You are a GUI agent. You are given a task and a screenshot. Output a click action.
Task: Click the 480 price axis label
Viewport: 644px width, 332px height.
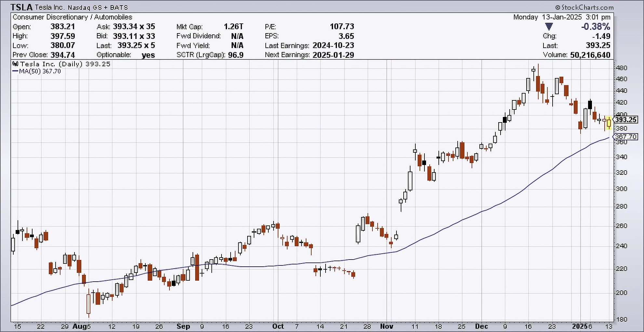click(622, 68)
